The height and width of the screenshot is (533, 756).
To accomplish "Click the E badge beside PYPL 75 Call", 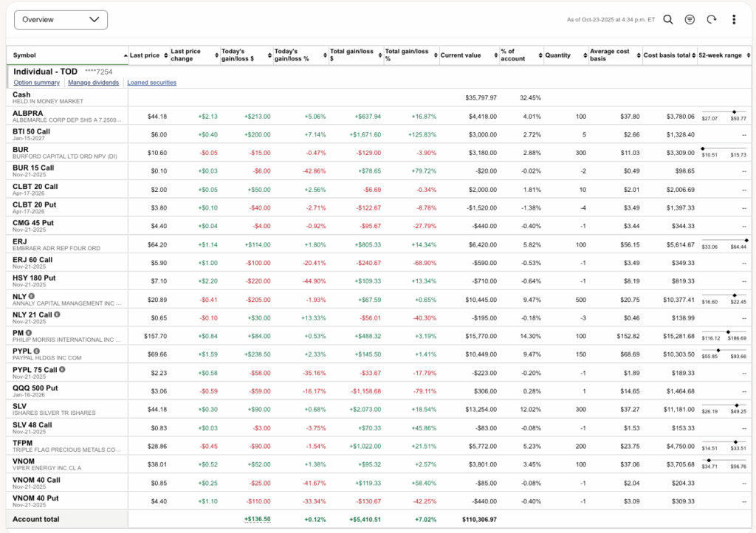I will [x=62, y=370].
